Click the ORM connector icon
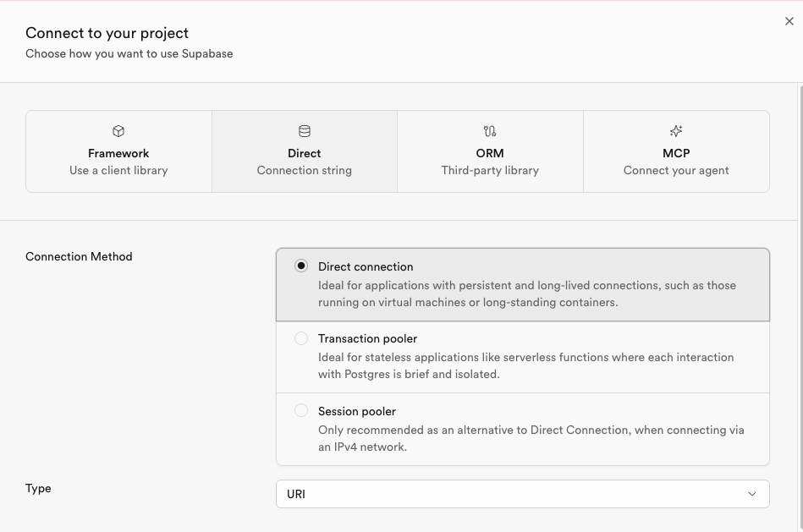This screenshot has height=532, width=803. 490,131
